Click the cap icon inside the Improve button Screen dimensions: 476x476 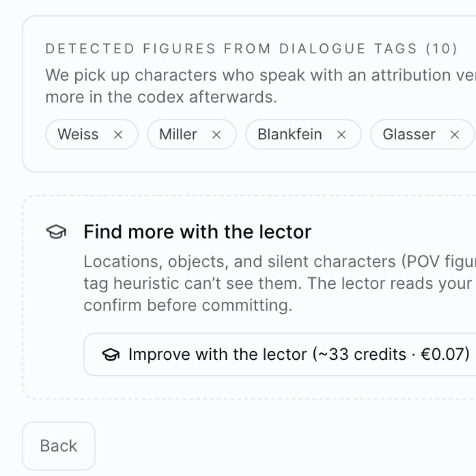tap(111, 355)
